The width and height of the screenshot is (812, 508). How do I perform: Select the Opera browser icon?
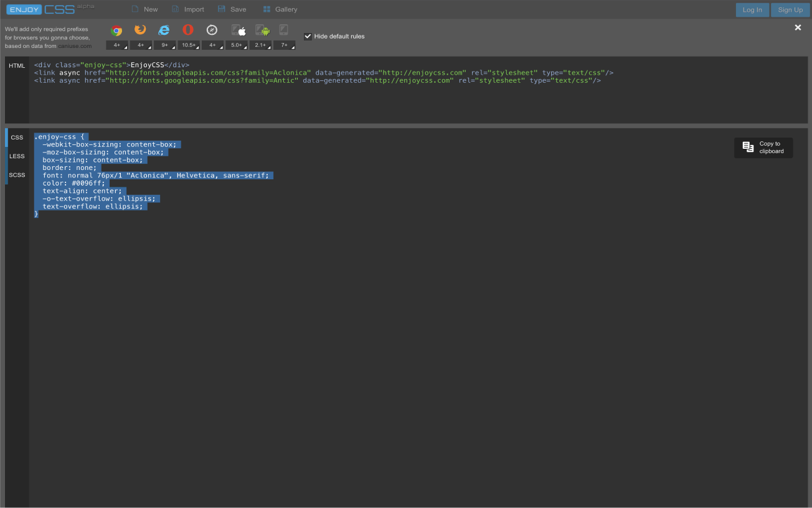pyautogui.click(x=188, y=31)
